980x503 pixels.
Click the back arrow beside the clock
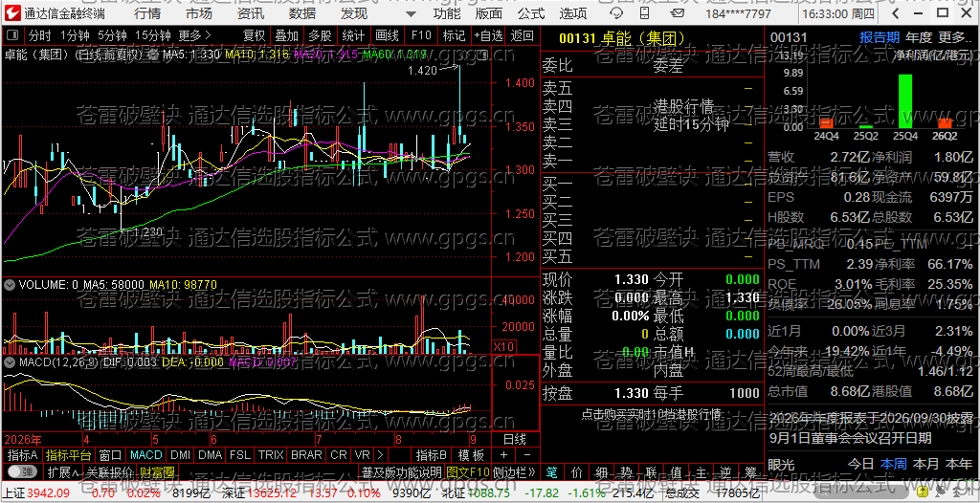897,13
